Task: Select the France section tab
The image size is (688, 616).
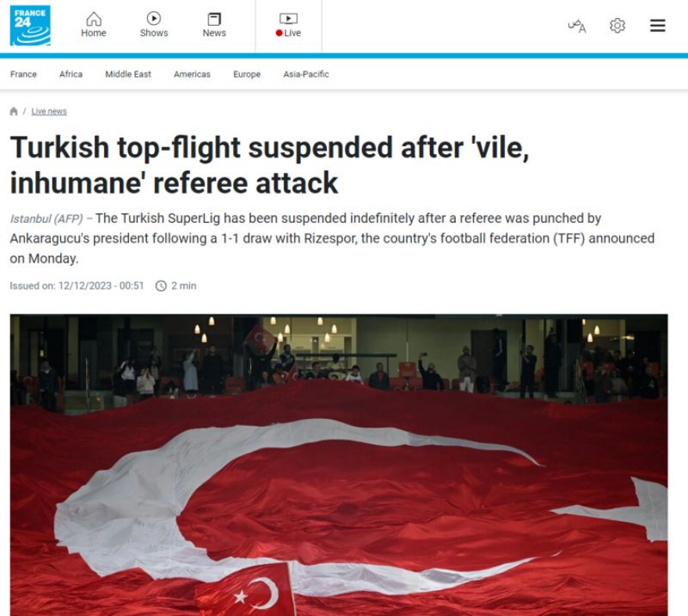Action: coord(23,74)
